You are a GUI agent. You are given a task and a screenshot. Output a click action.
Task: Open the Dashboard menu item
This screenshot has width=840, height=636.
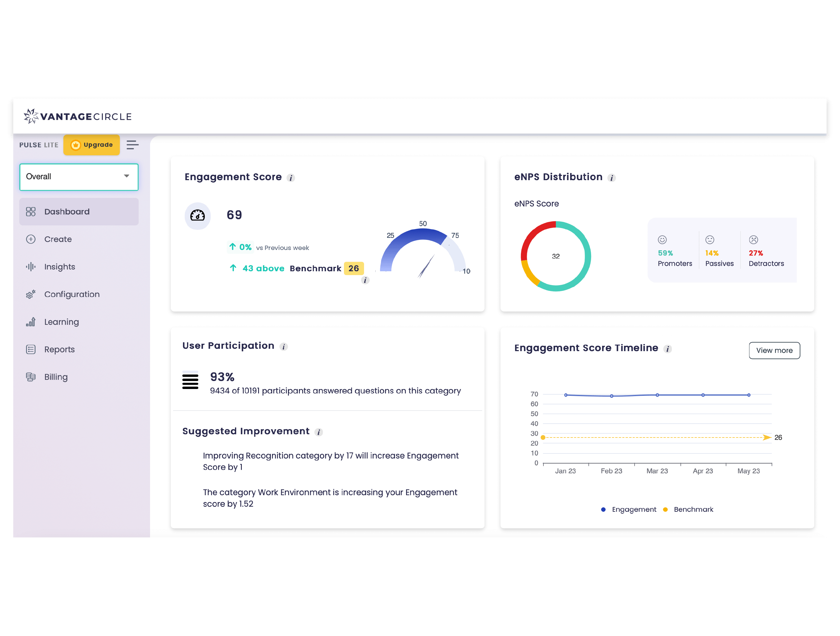79,212
